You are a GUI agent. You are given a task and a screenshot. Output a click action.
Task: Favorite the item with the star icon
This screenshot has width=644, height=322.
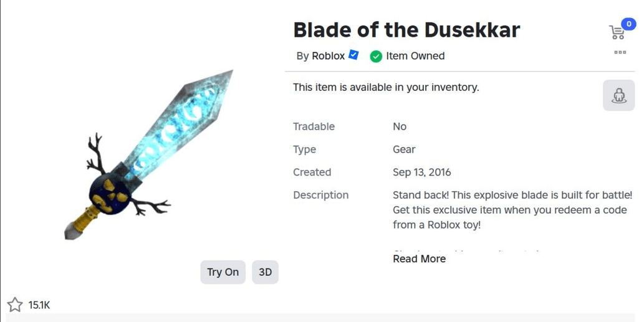pos(14,305)
